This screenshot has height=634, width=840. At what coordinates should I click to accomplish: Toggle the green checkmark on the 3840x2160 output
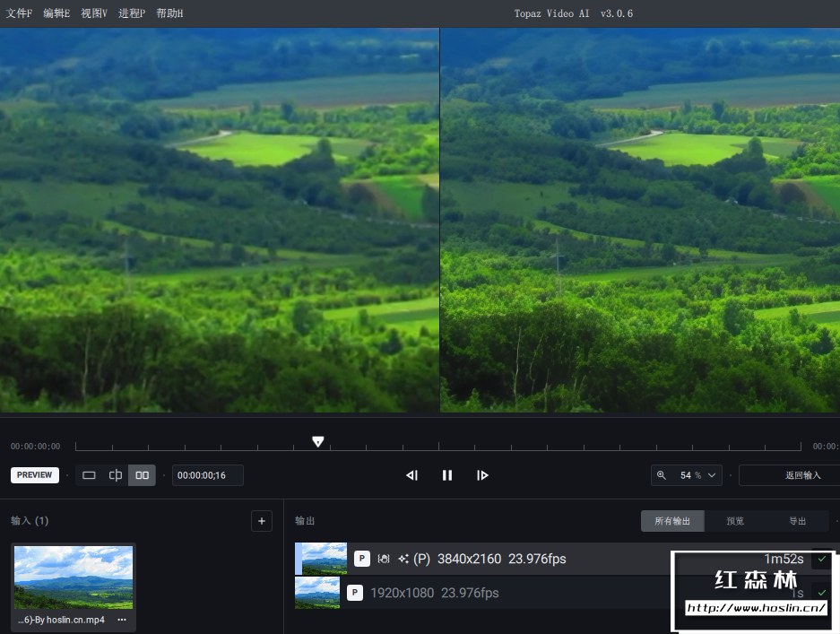822,559
